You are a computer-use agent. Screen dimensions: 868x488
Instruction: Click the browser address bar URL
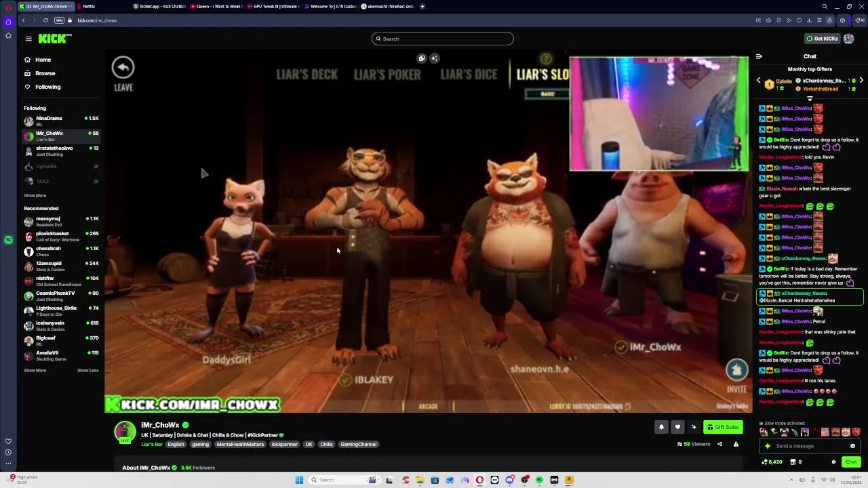pos(97,20)
